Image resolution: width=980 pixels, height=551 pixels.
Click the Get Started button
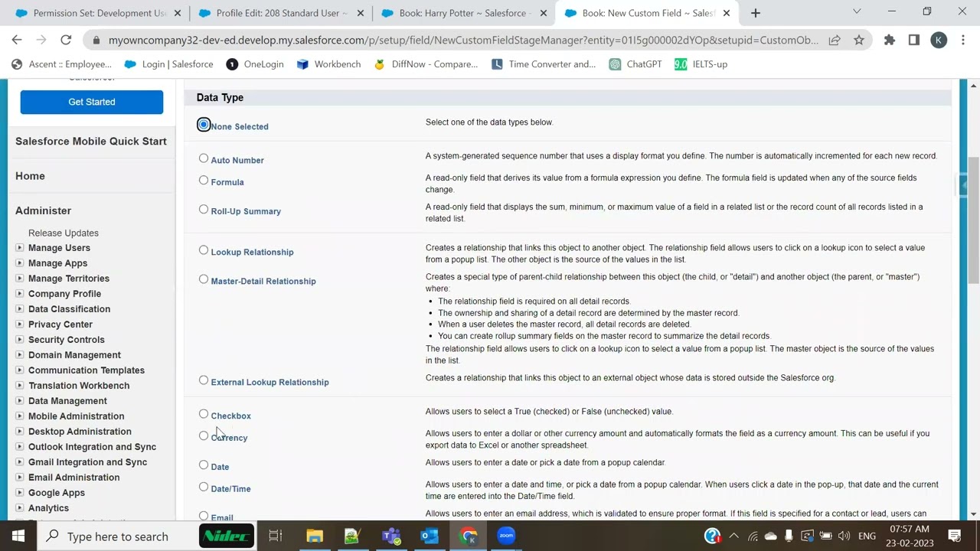[92, 102]
